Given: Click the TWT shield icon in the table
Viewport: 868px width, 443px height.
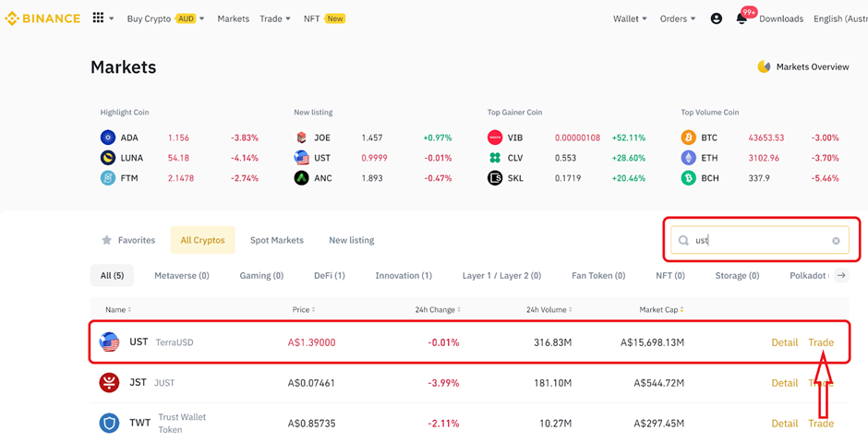Looking at the screenshot, I should (x=109, y=423).
